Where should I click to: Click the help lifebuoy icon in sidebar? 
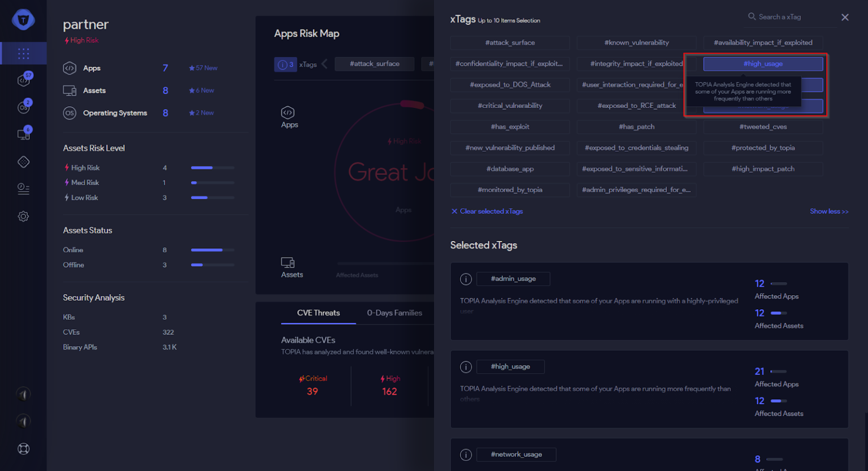[23, 449]
